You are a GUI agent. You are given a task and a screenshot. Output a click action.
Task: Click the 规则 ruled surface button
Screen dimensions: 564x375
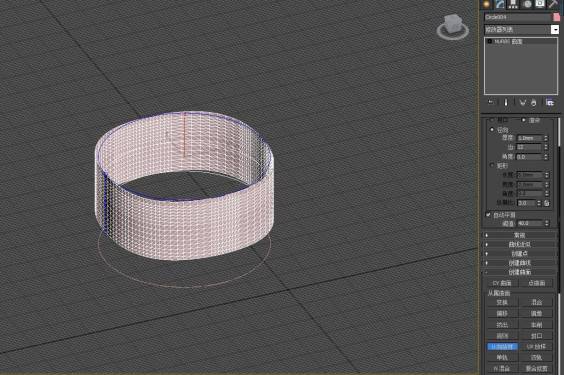point(502,336)
